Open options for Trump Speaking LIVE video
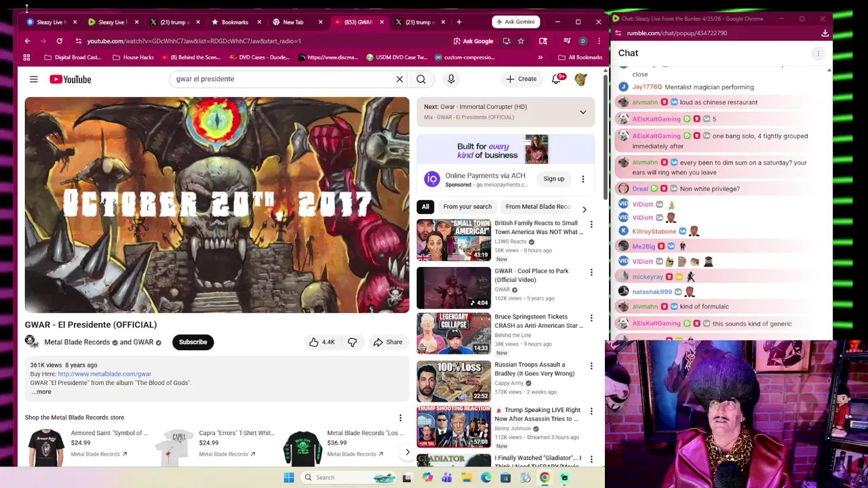Viewport: 868px width, 488px height. click(591, 411)
